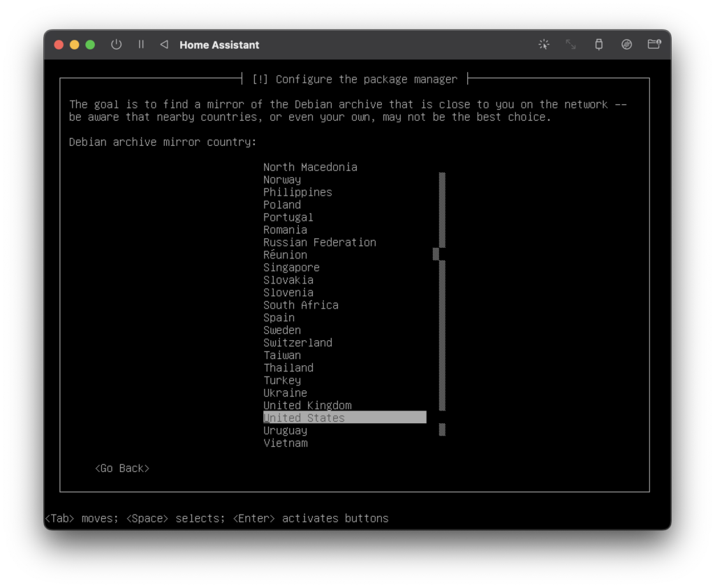The width and height of the screenshot is (715, 588).
Task: Pick Thailand in the country list
Action: coord(288,368)
